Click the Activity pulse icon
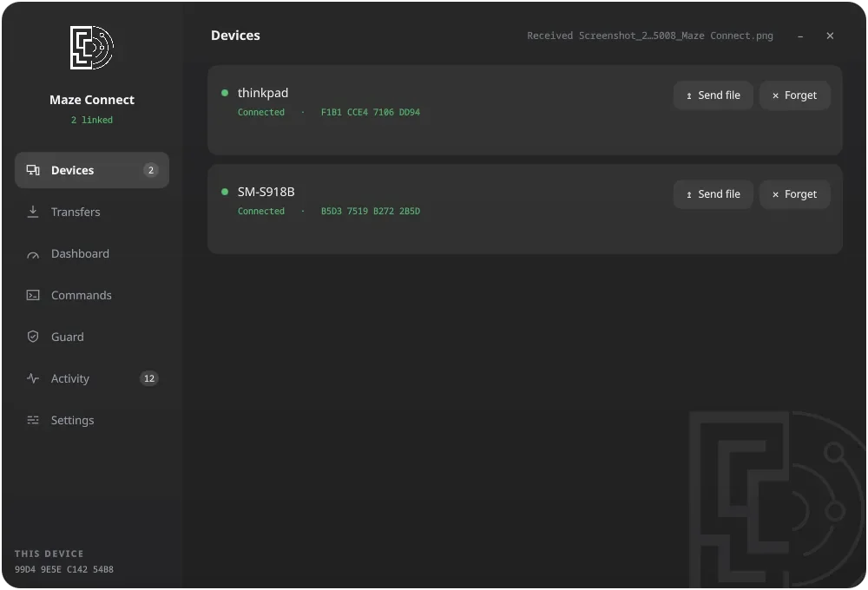868x590 pixels. 33,378
